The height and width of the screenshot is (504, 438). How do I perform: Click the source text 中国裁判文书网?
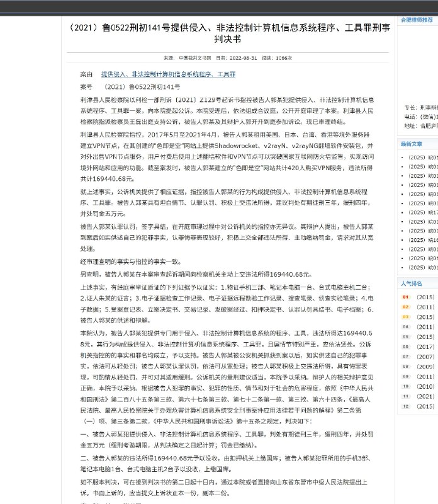click(x=195, y=58)
